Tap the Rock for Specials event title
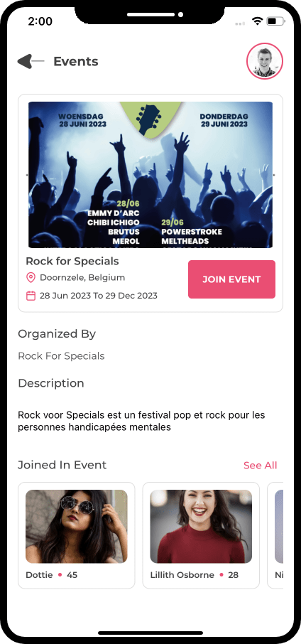Viewport: 301px width, 644px height. pyautogui.click(x=72, y=261)
